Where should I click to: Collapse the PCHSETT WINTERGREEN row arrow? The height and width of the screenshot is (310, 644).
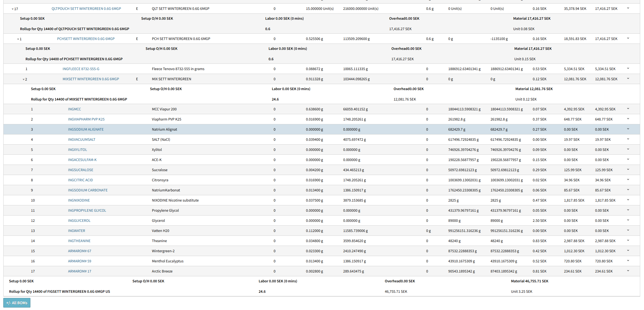(x=18, y=39)
